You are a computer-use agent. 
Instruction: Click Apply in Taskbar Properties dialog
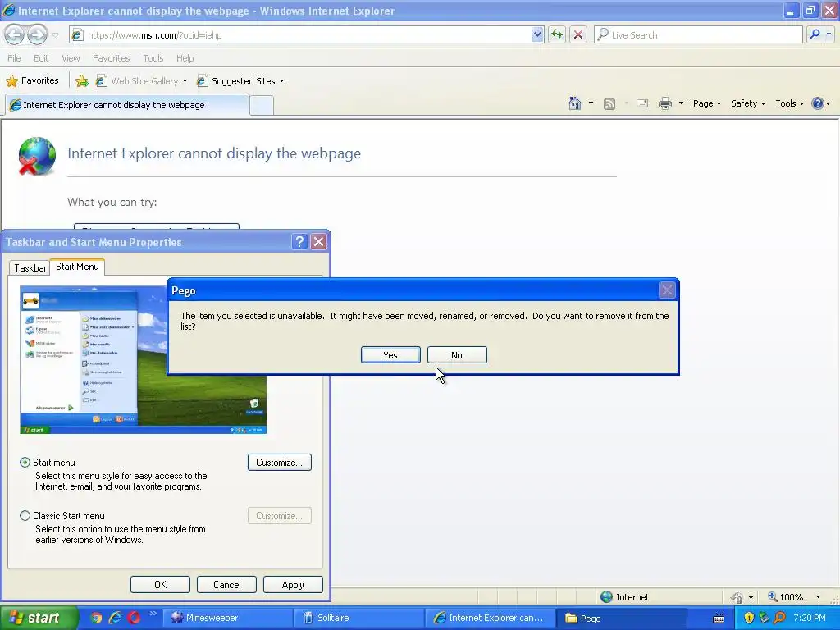[293, 584]
